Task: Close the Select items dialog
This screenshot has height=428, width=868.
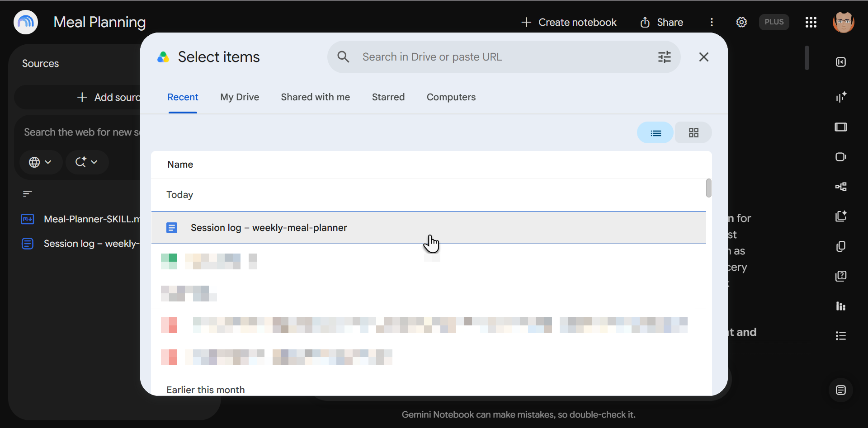Action: 703,57
